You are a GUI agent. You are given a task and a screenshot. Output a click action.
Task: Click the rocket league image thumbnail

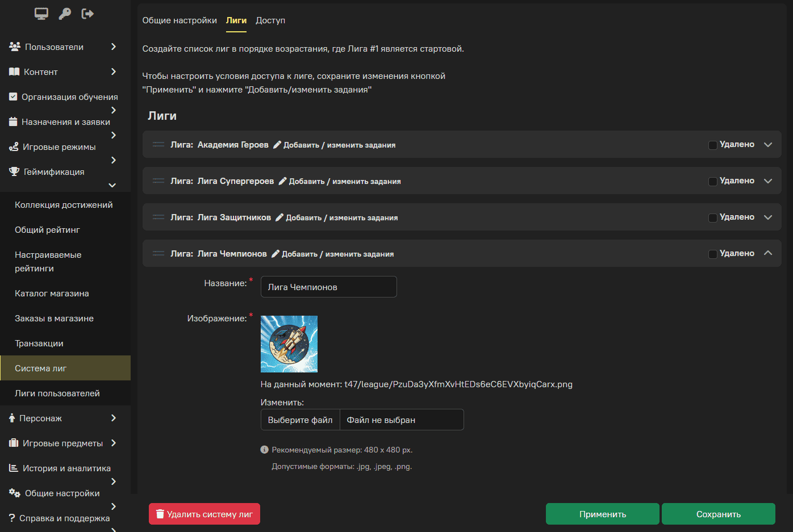coord(289,344)
